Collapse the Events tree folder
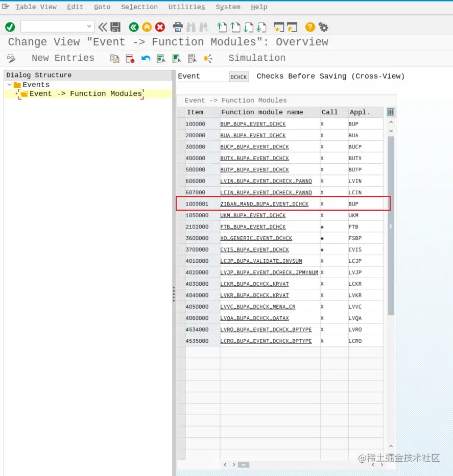The width and height of the screenshot is (453, 476). 9,84
